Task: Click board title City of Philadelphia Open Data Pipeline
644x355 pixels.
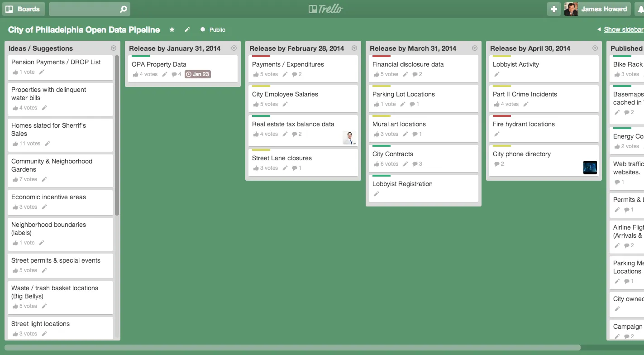Action: click(x=84, y=29)
